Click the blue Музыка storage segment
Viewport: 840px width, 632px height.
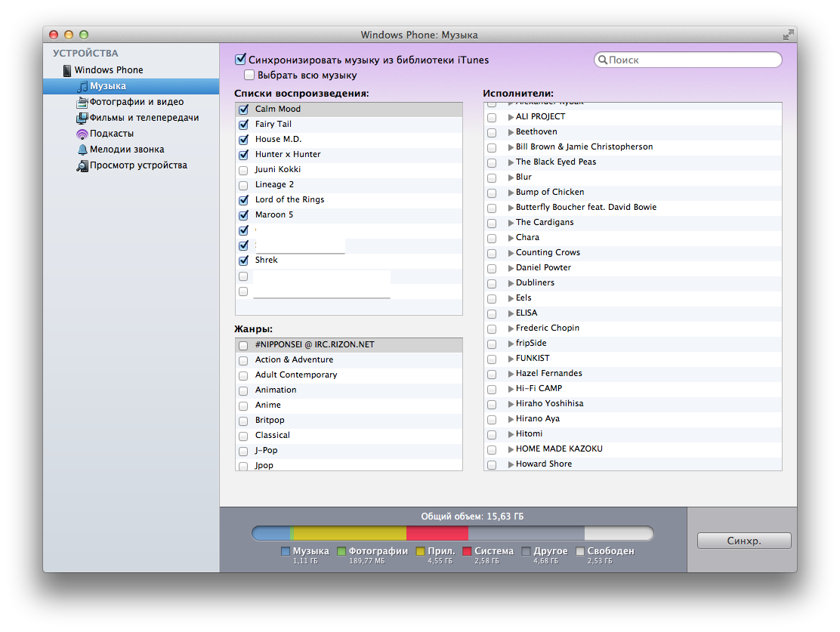[x=271, y=533]
